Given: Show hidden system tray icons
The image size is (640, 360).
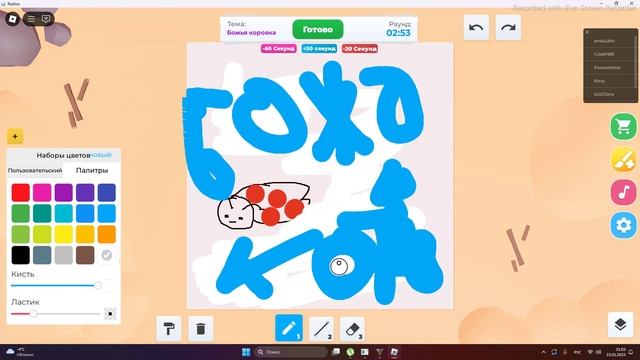Looking at the screenshot, I should click(543, 352).
